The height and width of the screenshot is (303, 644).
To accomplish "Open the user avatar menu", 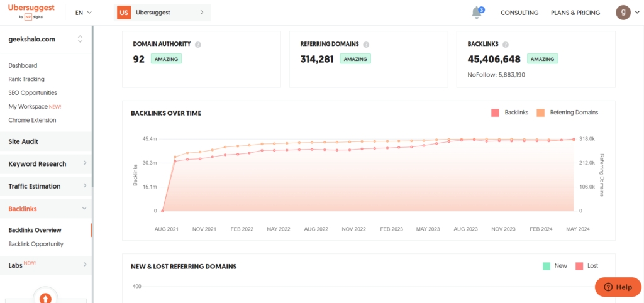I will (x=623, y=13).
